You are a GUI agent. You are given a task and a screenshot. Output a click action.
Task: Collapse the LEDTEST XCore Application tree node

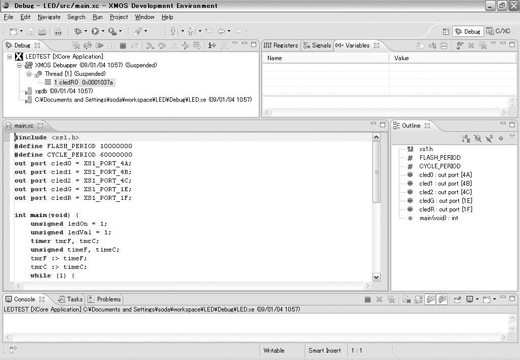click(x=10, y=57)
